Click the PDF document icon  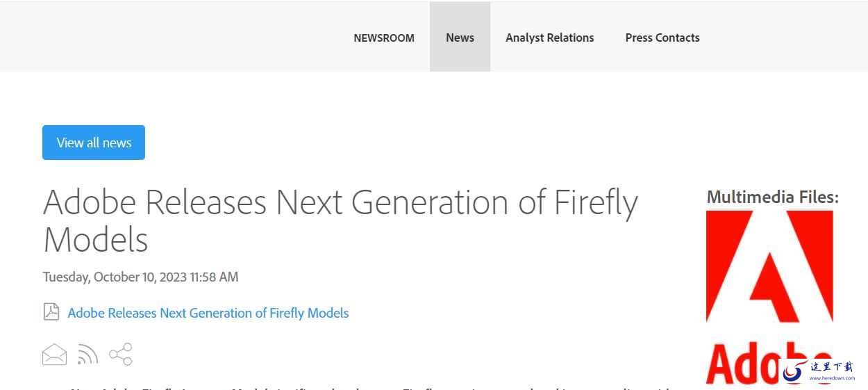(x=51, y=311)
